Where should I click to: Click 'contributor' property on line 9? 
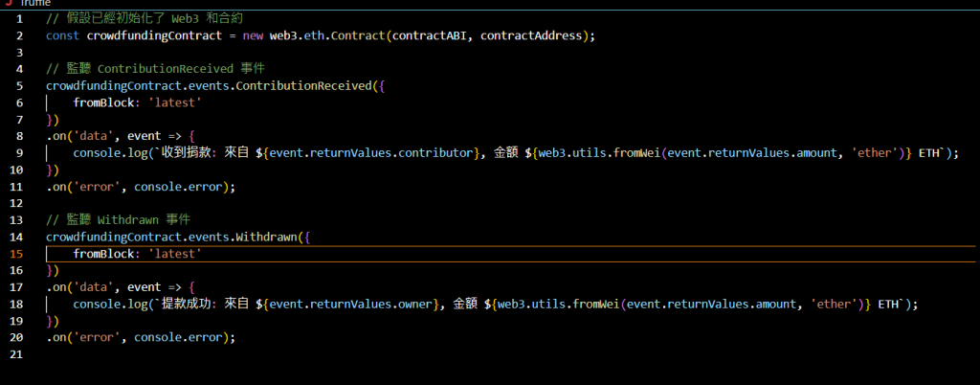click(435, 152)
